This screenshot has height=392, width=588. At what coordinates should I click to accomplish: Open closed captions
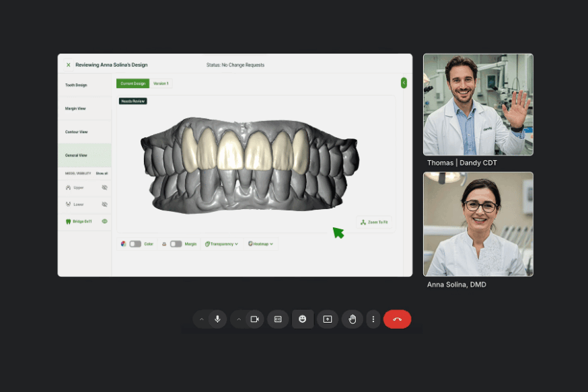278,319
